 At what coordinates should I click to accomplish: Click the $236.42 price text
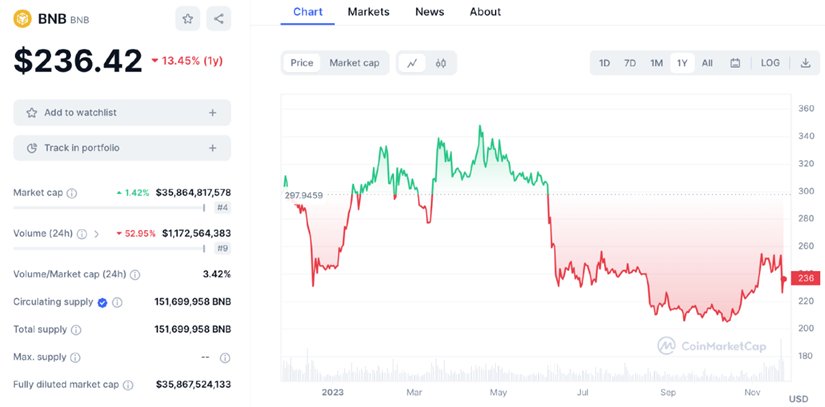[x=78, y=61]
